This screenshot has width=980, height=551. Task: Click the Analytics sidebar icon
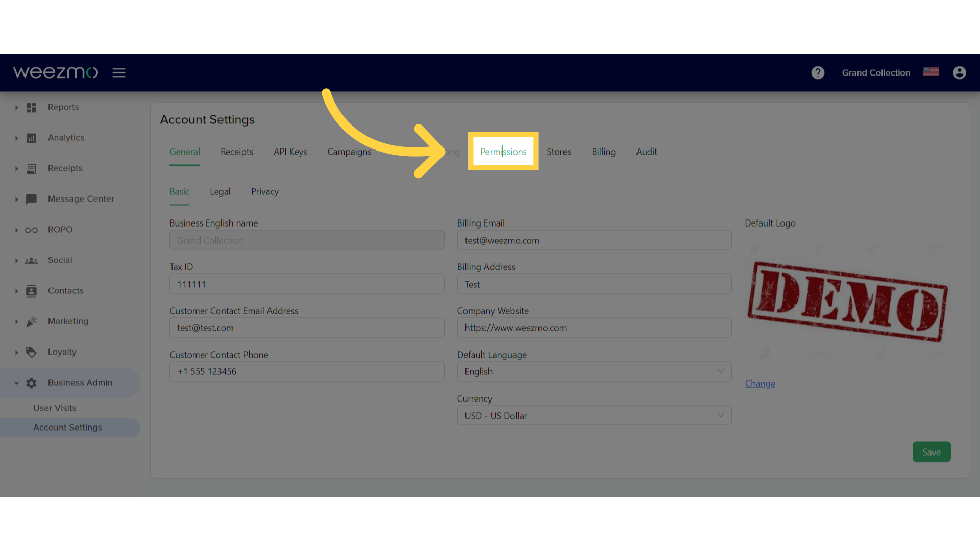pyautogui.click(x=30, y=137)
